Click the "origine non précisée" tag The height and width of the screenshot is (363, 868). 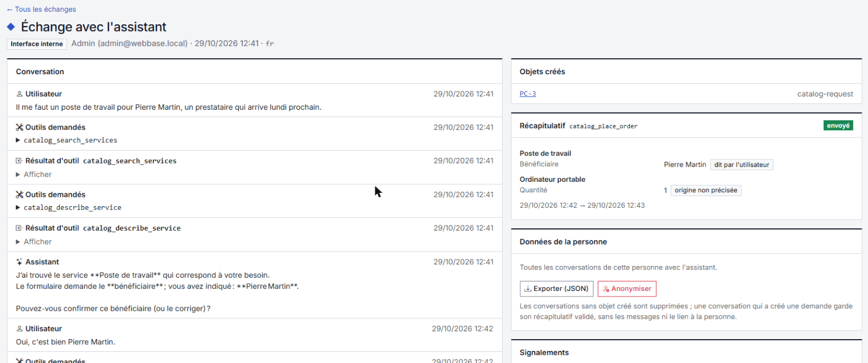[x=706, y=190]
